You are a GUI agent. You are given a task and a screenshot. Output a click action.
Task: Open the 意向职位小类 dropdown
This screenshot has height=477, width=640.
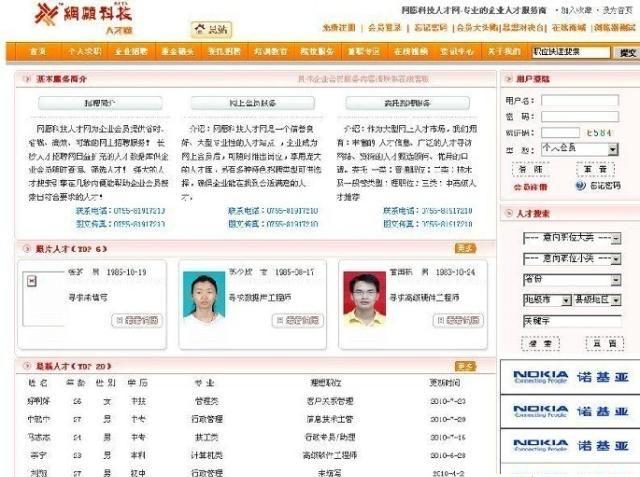click(x=572, y=259)
